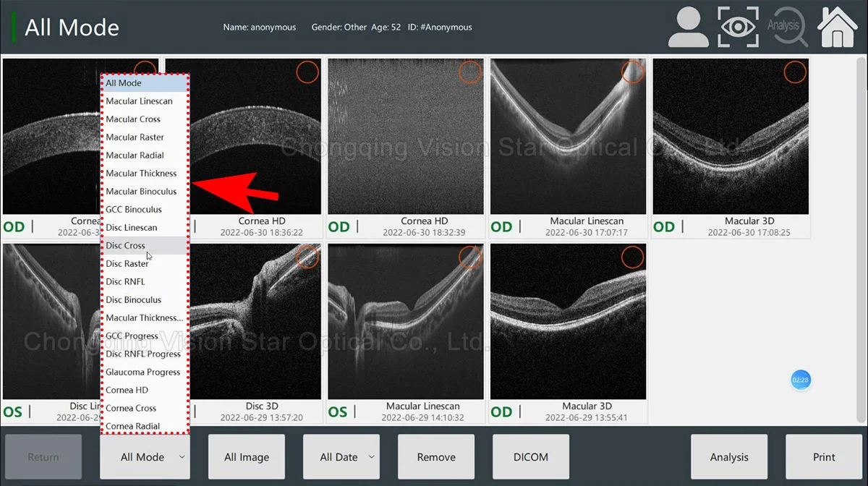Check the Disc 3D selection circle
This screenshot has height=486, width=868.
click(x=307, y=257)
